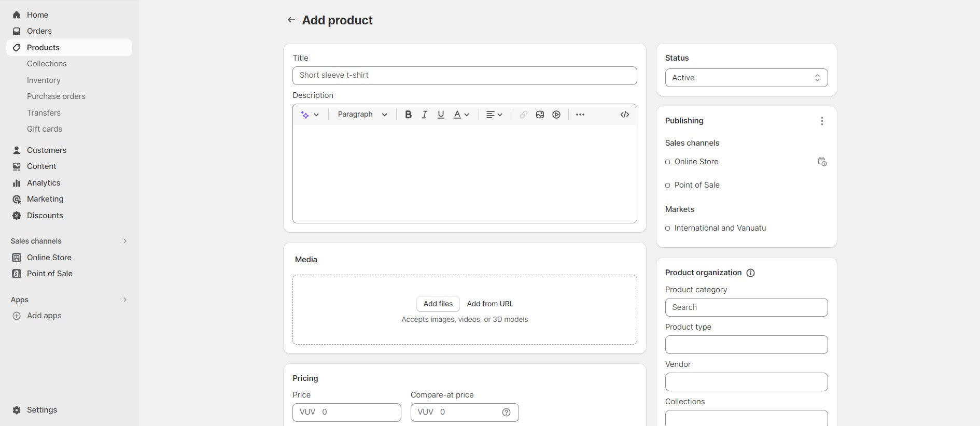Click the Product category search field

tap(746, 307)
